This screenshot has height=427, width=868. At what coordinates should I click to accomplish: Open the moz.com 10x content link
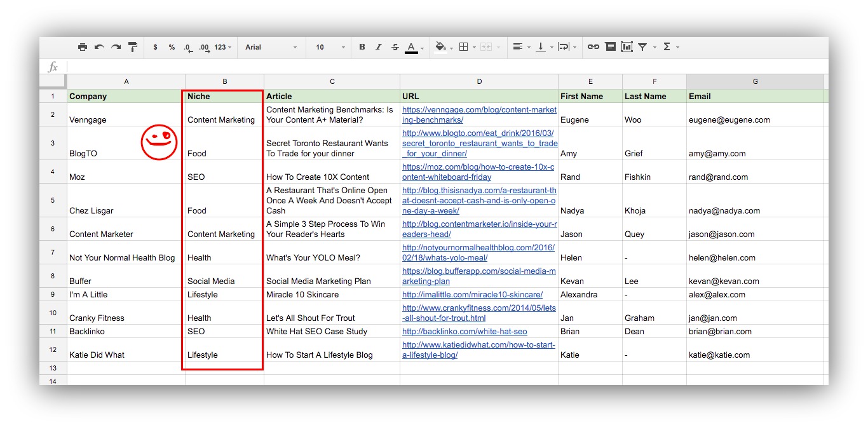(x=478, y=172)
